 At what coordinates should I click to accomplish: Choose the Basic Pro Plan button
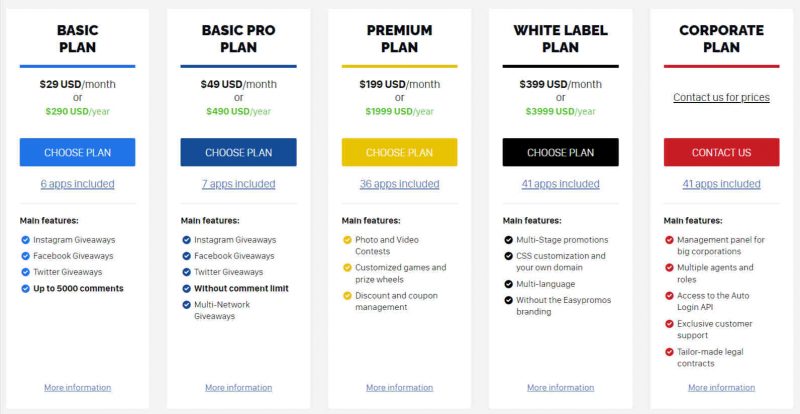pos(238,152)
